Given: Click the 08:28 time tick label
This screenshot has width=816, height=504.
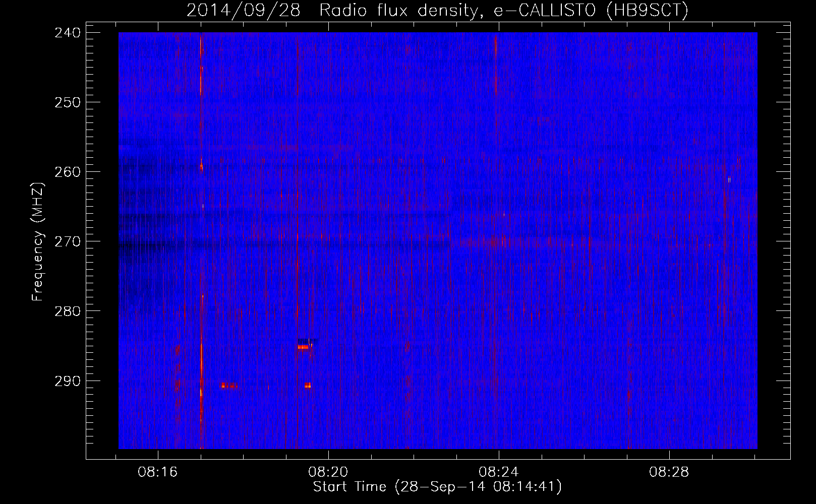Looking at the screenshot, I should pyautogui.click(x=669, y=472).
